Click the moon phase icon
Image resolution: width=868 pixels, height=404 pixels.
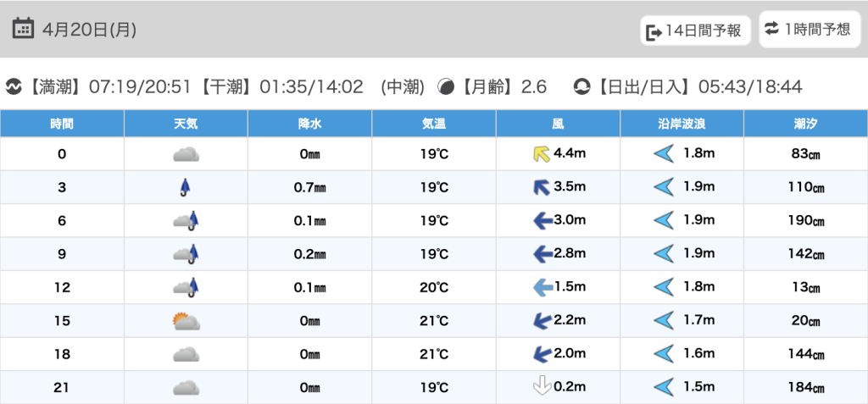446,86
